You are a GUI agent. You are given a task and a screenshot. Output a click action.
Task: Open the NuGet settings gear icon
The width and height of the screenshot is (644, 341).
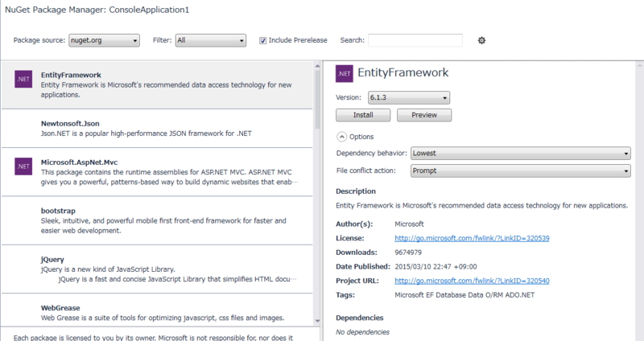[481, 40]
